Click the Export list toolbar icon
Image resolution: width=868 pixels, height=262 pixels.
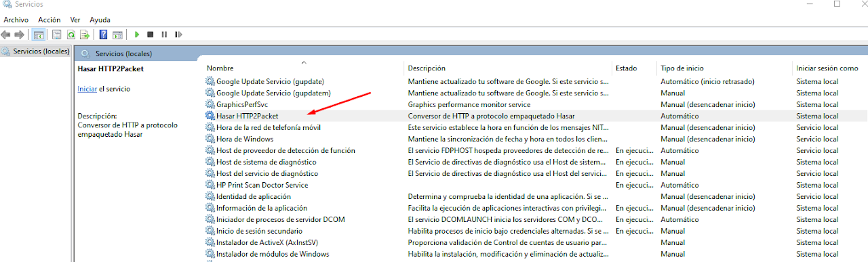85,35
